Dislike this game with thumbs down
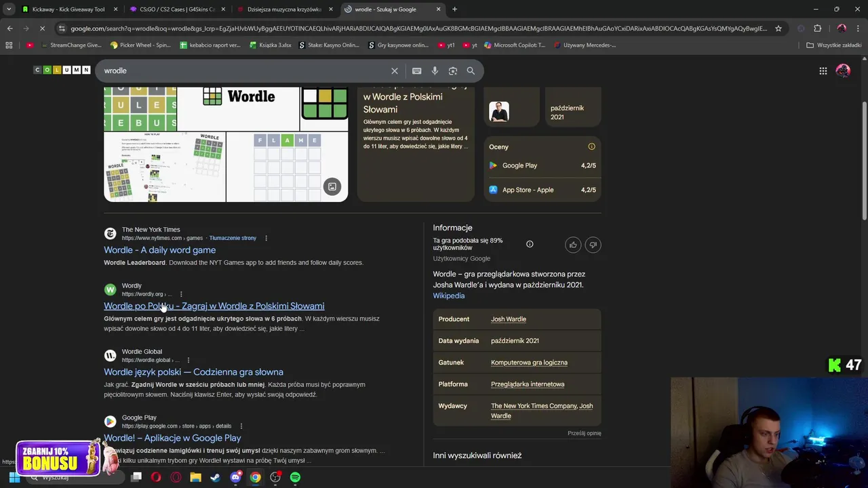The height and width of the screenshot is (488, 868). click(x=593, y=245)
